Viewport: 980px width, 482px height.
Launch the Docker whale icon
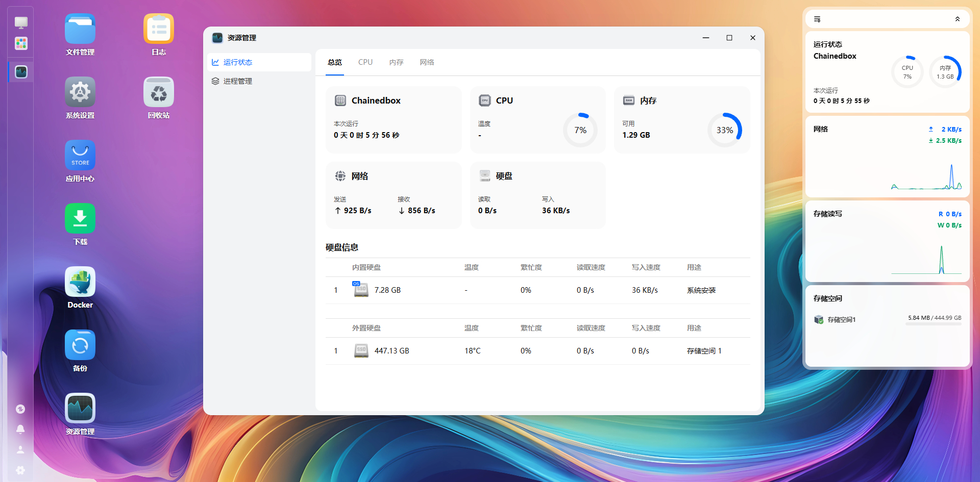(x=80, y=282)
